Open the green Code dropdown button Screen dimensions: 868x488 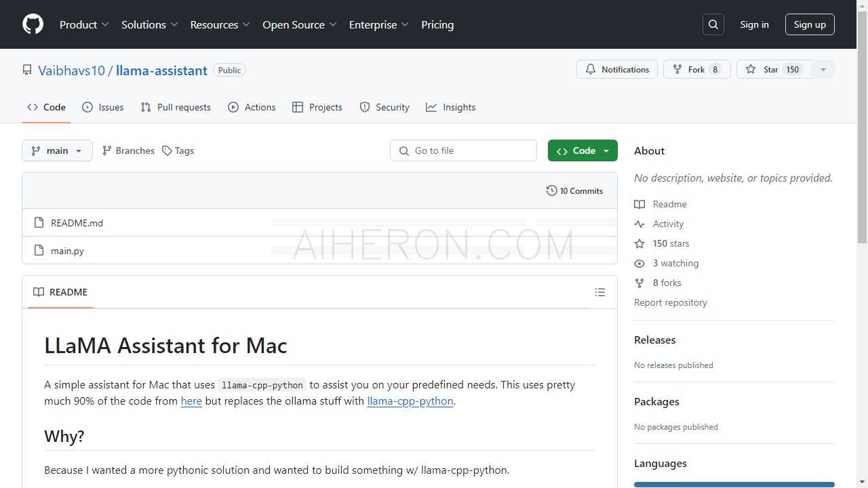[x=583, y=150]
